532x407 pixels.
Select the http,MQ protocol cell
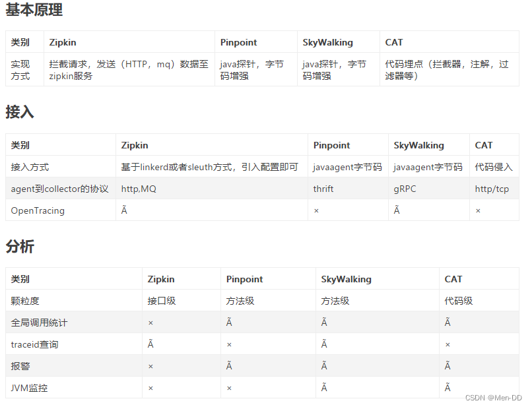(139, 189)
